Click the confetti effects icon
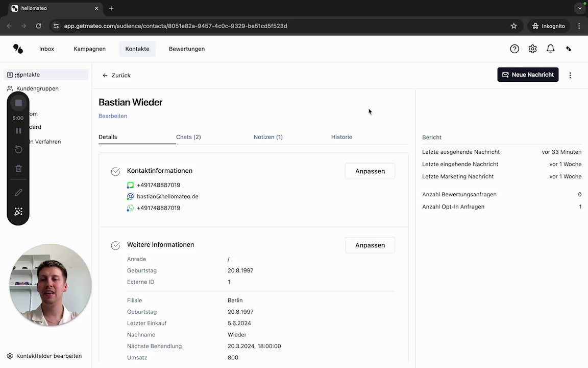Screen dimensions: 588x368 pyautogui.click(x=18, y=212)
